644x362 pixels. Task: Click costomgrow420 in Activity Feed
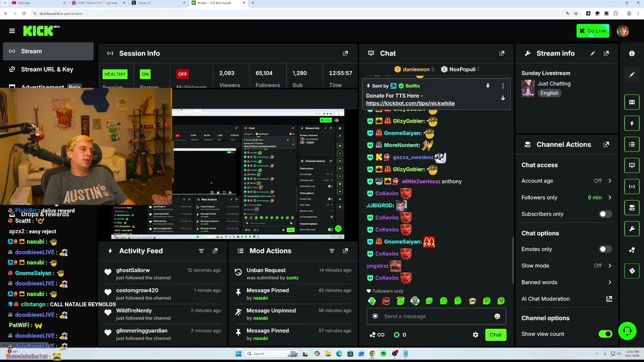(x=137, y=291)
